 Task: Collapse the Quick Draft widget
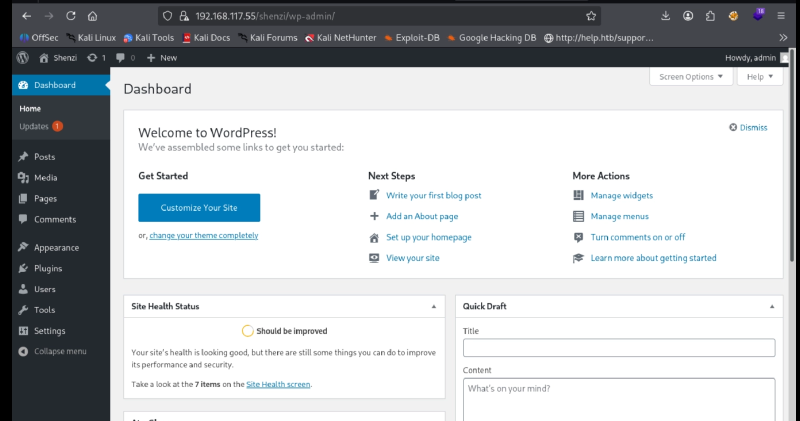772,306
